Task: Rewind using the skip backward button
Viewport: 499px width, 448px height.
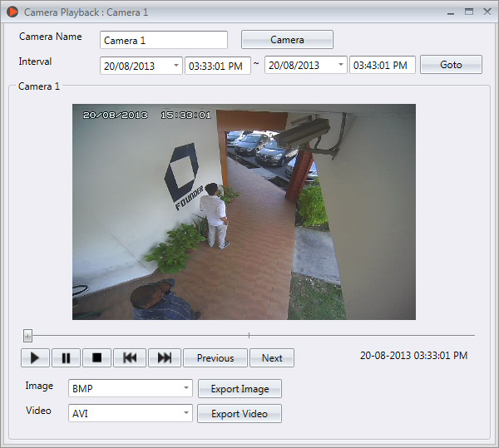Action: (130, 358)
